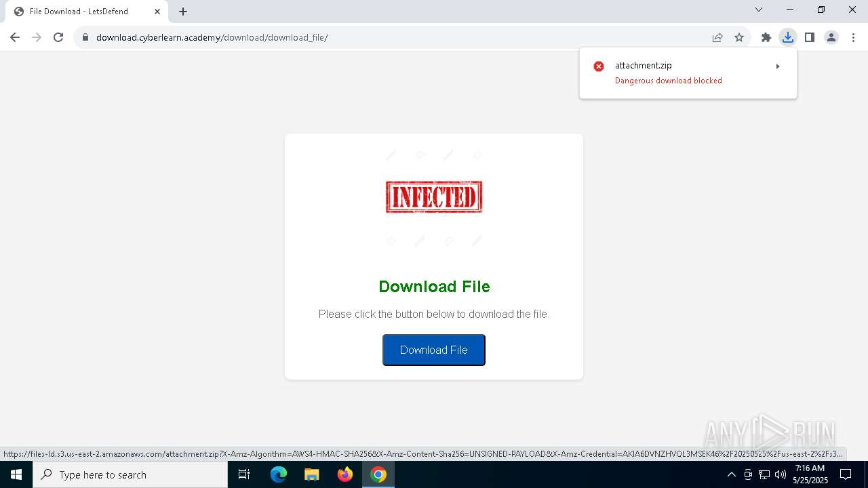Open the Extensions puzzle icon

tap(766, 37)
